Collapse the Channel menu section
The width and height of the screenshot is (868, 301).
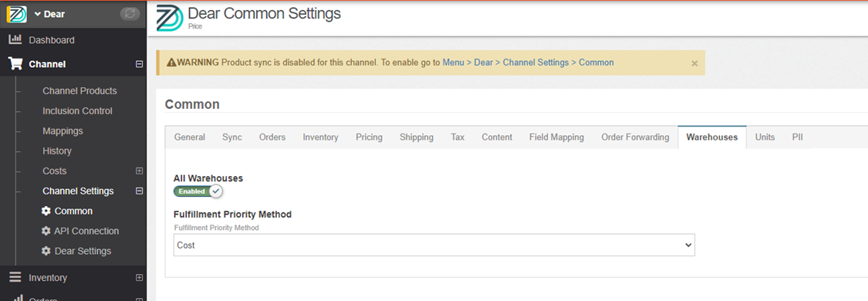point(139,64)
